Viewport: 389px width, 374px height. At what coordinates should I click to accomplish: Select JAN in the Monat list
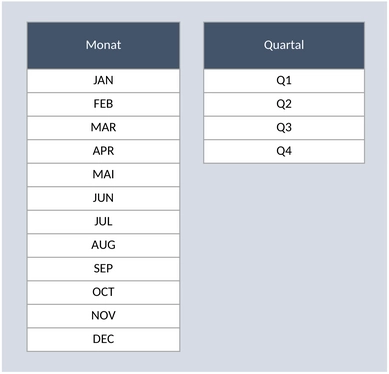[103, 81]
